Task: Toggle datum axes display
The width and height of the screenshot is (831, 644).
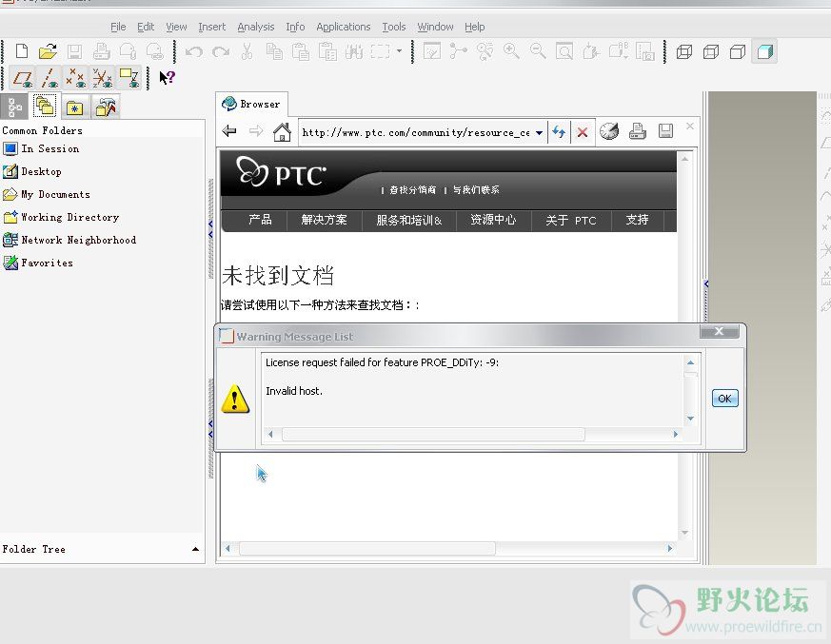Action: point(49,78)
